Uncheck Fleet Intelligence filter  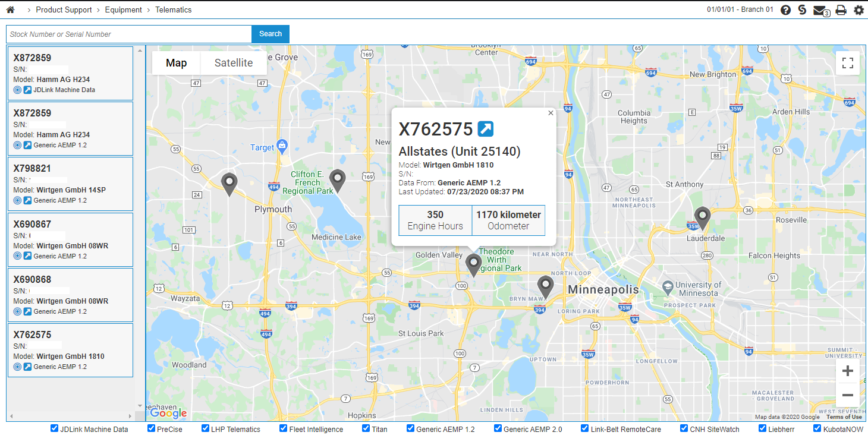click(x=284, y=428)
